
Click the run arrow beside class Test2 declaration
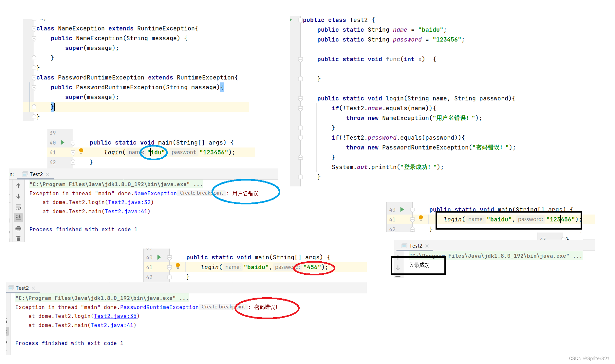tap(291, 20)
